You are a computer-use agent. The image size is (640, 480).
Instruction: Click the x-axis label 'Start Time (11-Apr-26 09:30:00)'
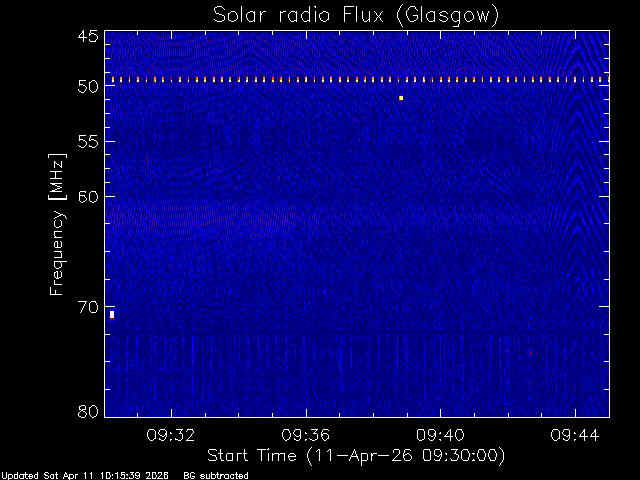coord(356,456)
